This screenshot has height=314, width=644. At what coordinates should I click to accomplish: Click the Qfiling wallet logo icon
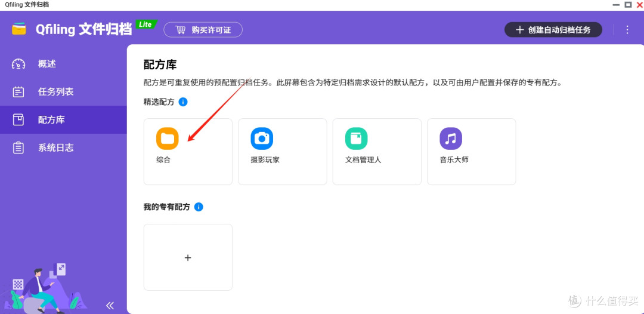coord(19,30)
